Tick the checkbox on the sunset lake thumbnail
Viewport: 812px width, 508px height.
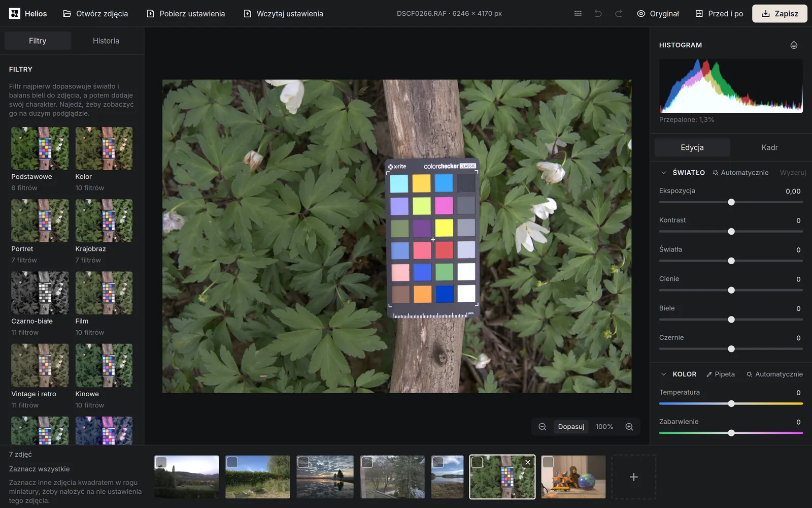[x=303, y=462]
